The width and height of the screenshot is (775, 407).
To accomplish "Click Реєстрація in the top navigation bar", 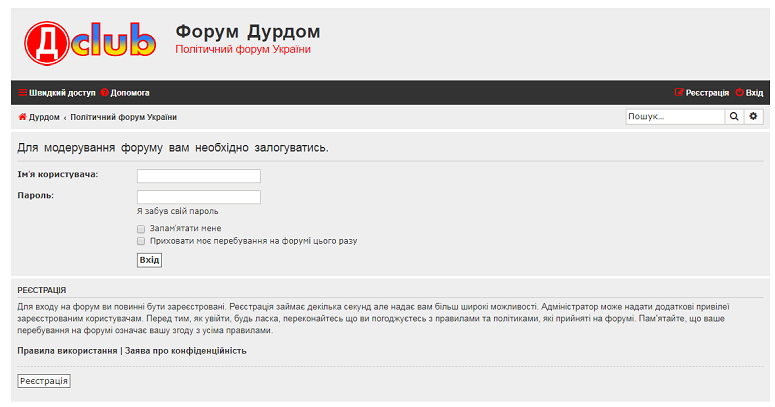I will (x=702, y=92).
